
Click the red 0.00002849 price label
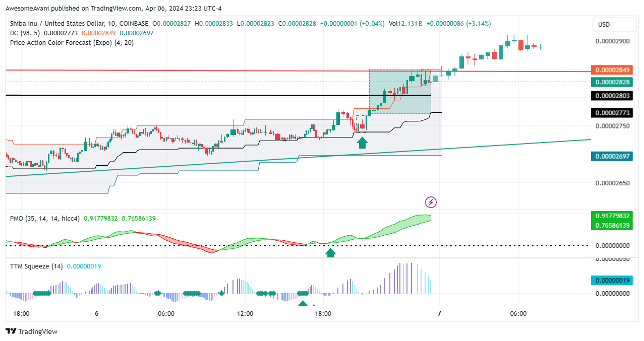[x=611, y=70]
